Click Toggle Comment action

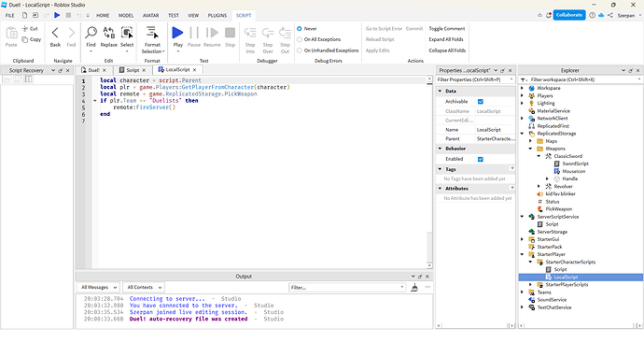point(447,29)
